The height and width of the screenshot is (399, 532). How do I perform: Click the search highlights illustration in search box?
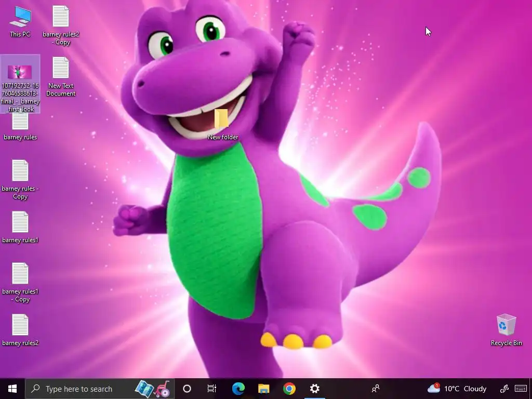(152, 389)
